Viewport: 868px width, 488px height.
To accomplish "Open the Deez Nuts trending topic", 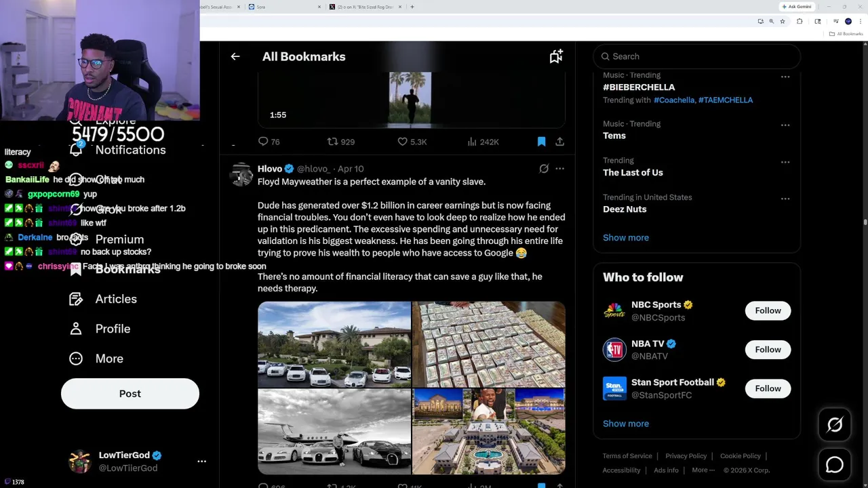I will (x=625, y=209).
